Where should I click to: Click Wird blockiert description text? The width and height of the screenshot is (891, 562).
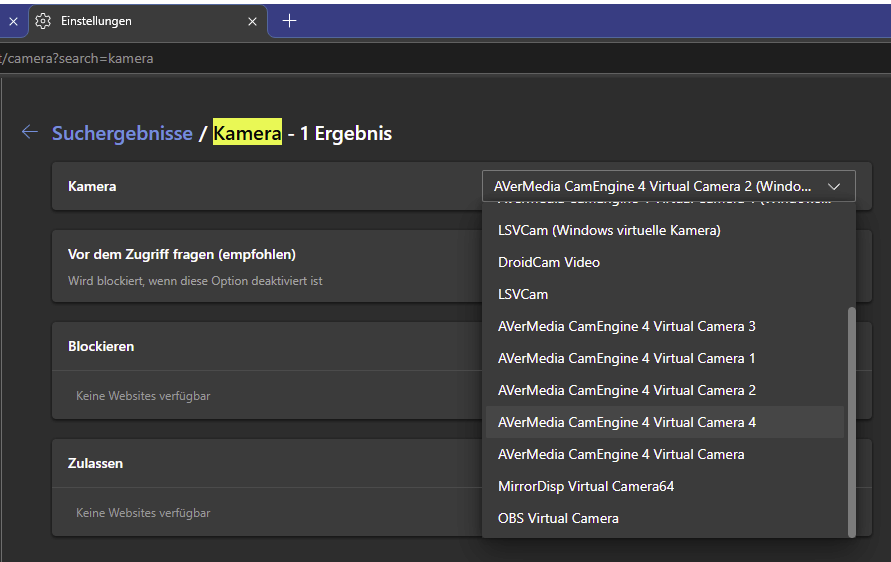195,281
